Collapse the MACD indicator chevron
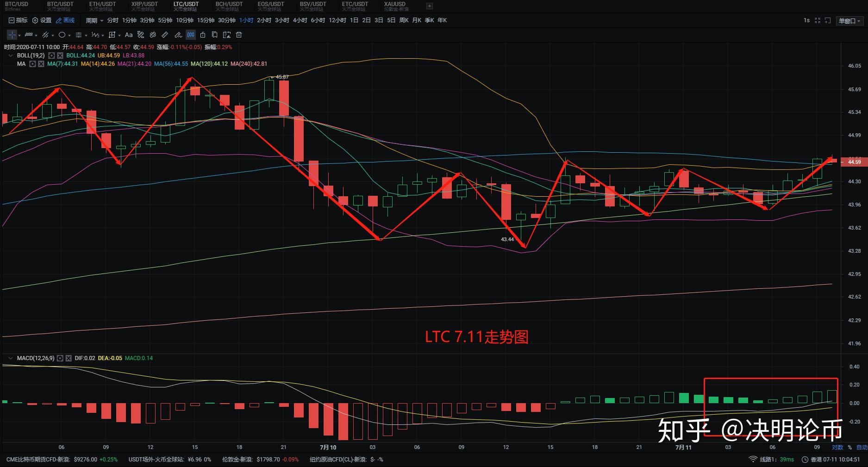The image size is (868, 467). [x=11, y=358]
